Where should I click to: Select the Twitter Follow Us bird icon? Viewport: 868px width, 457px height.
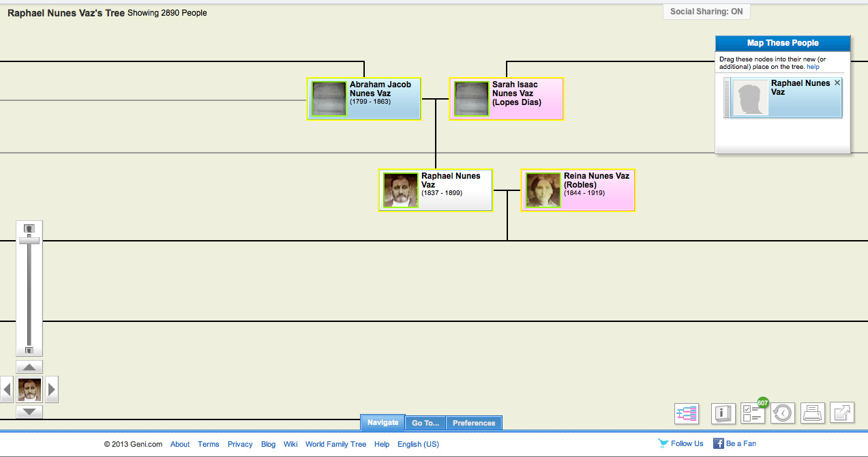[x=662, y=443]
